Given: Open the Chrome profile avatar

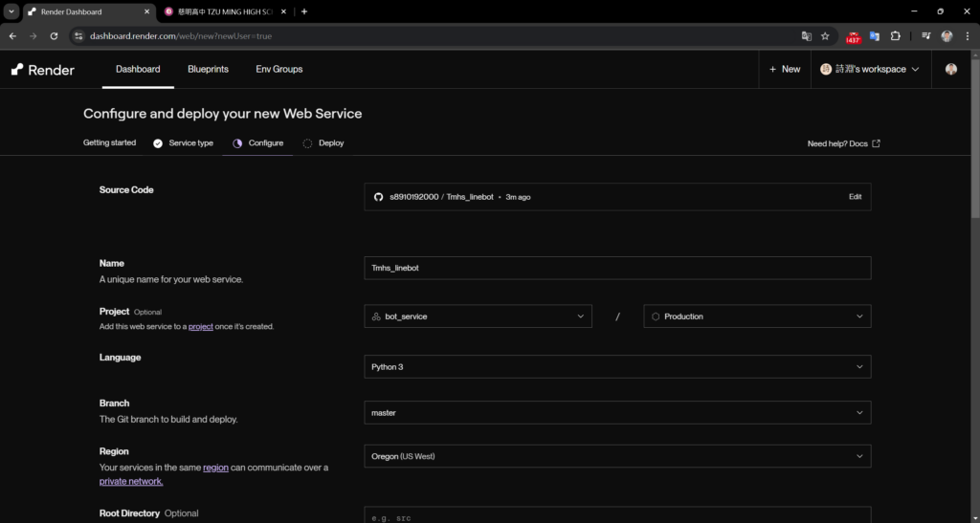Looking at the screenshot, I should (947, 36).
